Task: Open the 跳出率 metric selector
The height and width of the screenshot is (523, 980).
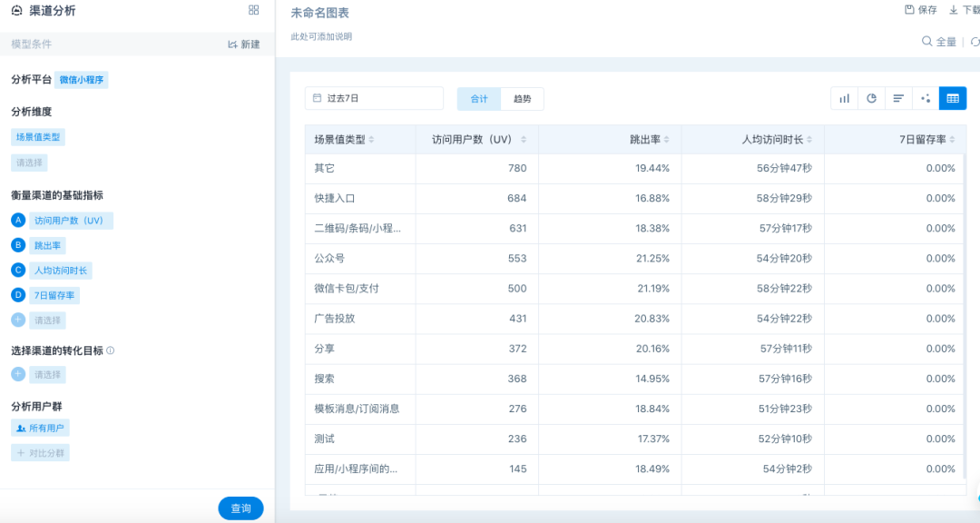Action: pos(47,246)
